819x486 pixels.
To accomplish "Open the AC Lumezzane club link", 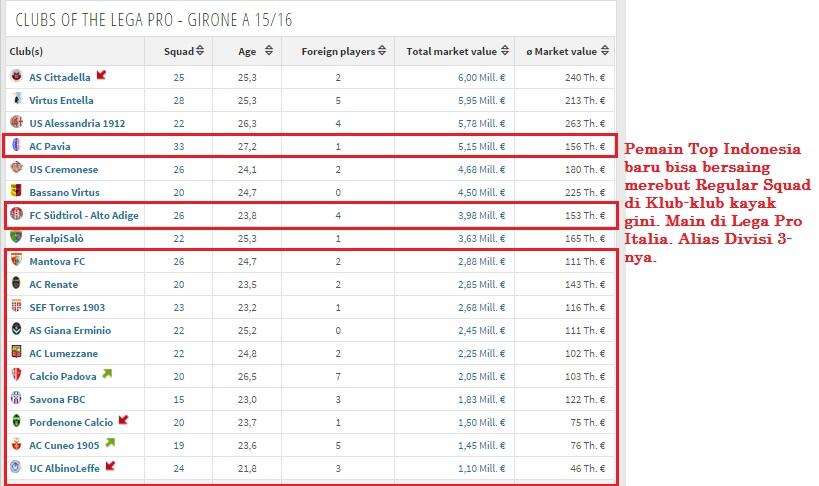I will pos(64,353).
